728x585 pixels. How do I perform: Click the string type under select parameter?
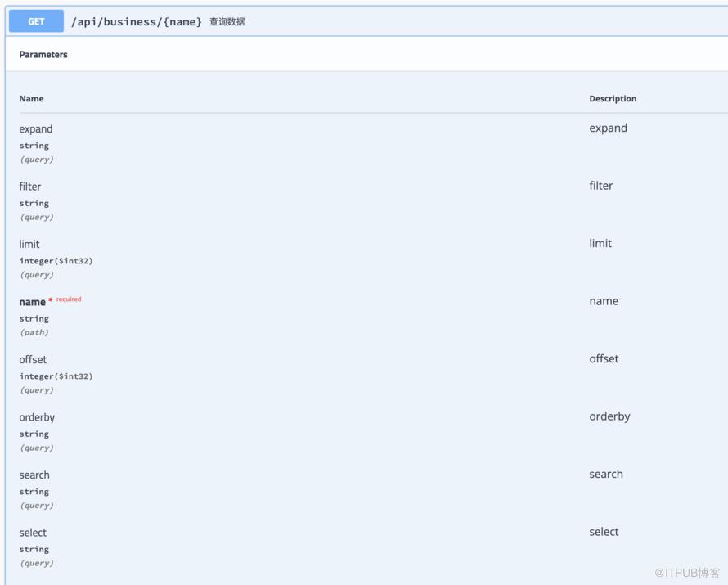click(x=34, y=549)
